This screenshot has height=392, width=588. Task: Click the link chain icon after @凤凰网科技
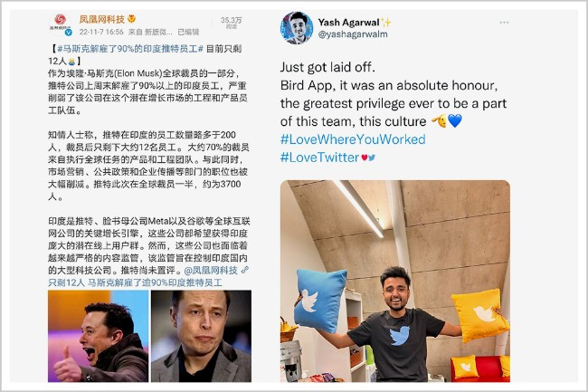click(x=245, y=270)
